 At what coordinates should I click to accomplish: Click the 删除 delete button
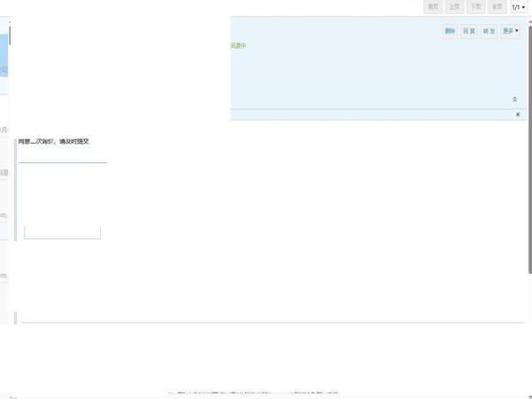coord(450,31)
